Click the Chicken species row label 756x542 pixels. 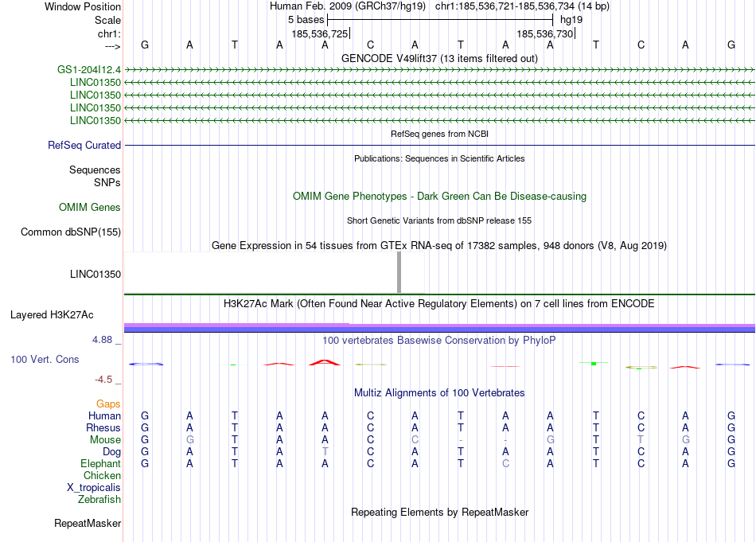pos(102,475)
